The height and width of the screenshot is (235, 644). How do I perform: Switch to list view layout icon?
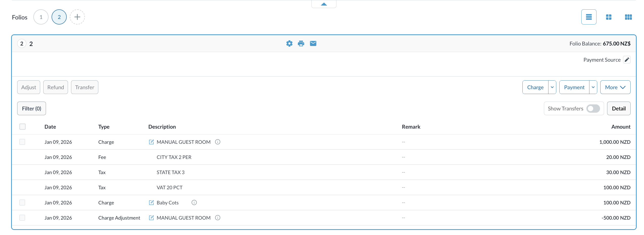pyautogui.click(x=589, y=17)
